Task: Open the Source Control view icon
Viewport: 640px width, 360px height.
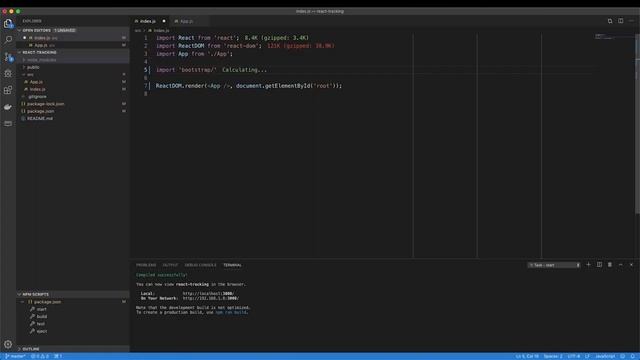Action: click(8, 57)
